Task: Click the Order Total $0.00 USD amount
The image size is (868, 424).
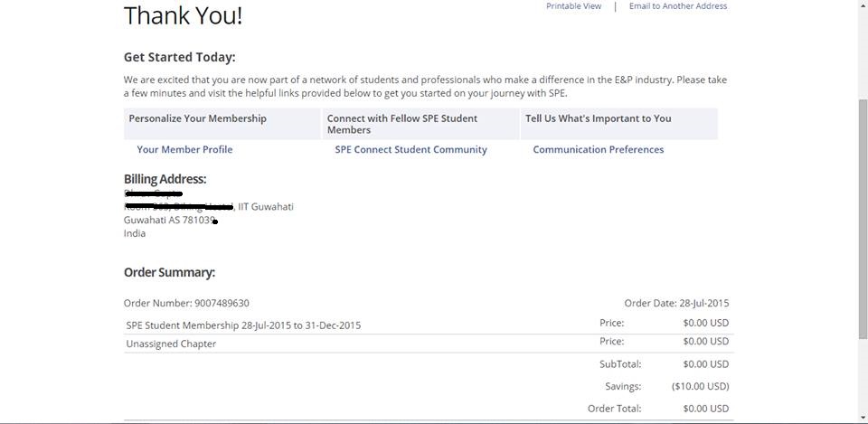Action: 705,409
